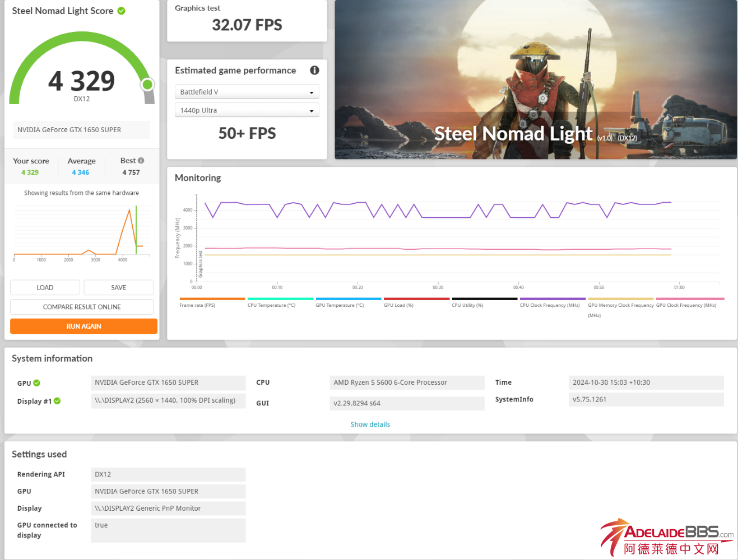Image resolution: width=738 pixels, height=560 pixels.
Task: Open the Battlefield V game dropdown
Action: pos(247,92)
